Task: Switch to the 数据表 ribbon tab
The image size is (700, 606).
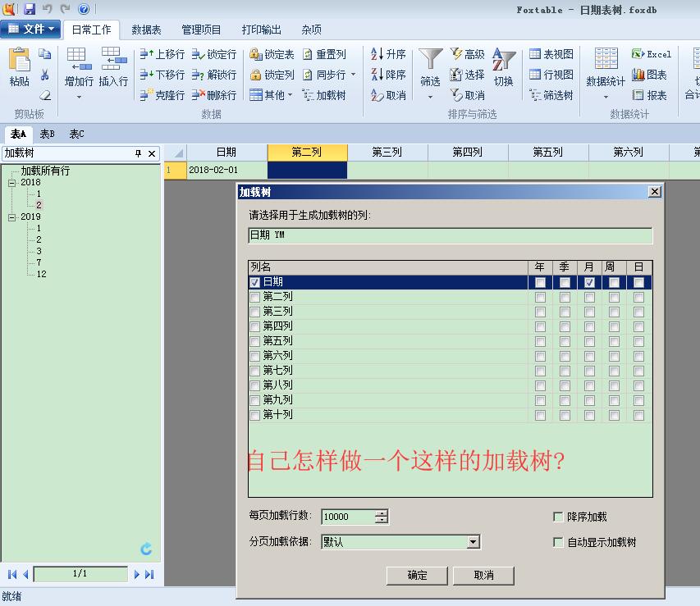Action: 146,29
